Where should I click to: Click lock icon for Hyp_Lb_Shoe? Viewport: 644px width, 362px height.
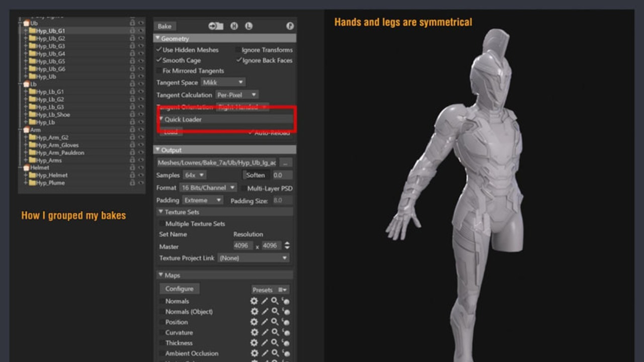point(132,115)
